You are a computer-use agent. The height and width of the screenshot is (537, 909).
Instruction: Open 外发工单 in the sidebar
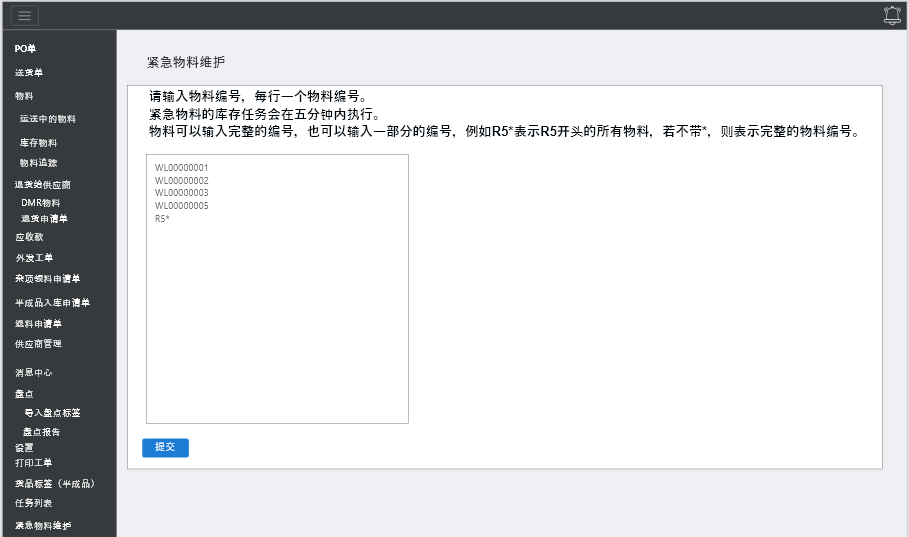(x=34, y=258)
